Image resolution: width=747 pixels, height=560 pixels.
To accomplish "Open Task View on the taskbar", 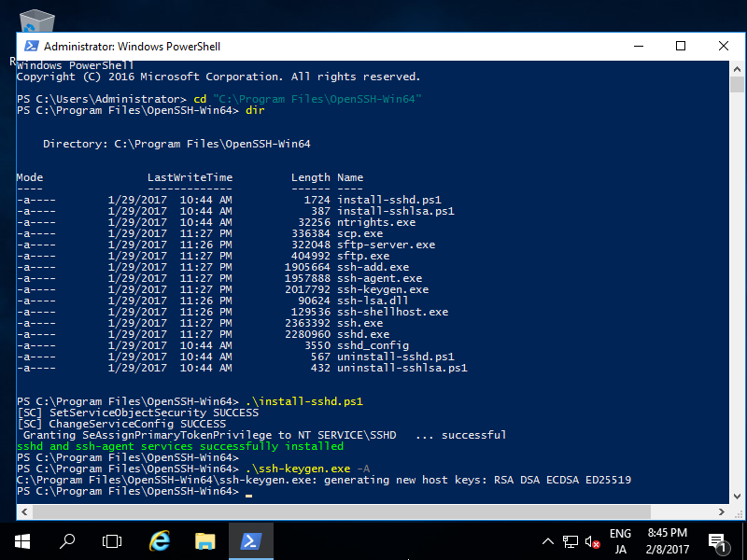I will pos(112,541).
